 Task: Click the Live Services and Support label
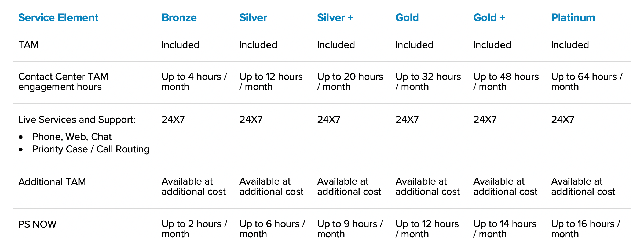[x=77, y=120]
